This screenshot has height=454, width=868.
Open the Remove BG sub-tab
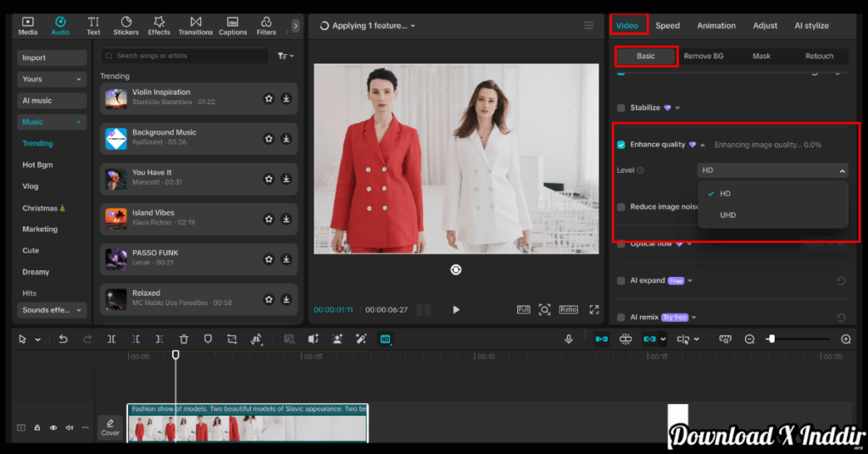click(704, 56)
